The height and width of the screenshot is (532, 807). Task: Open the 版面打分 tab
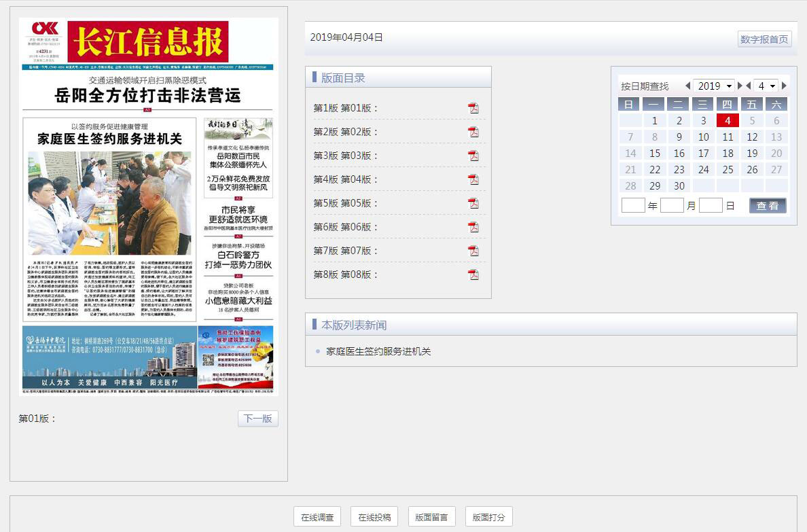click(489, 517)
